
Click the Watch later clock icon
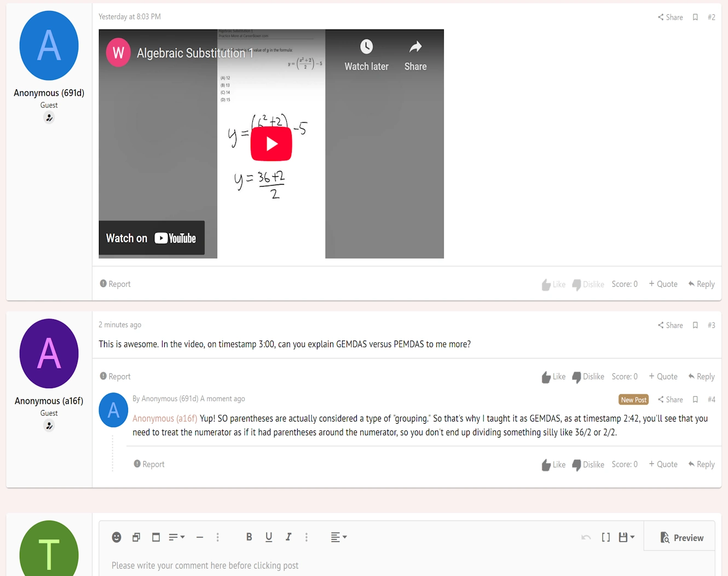click(x=366, y=47)
